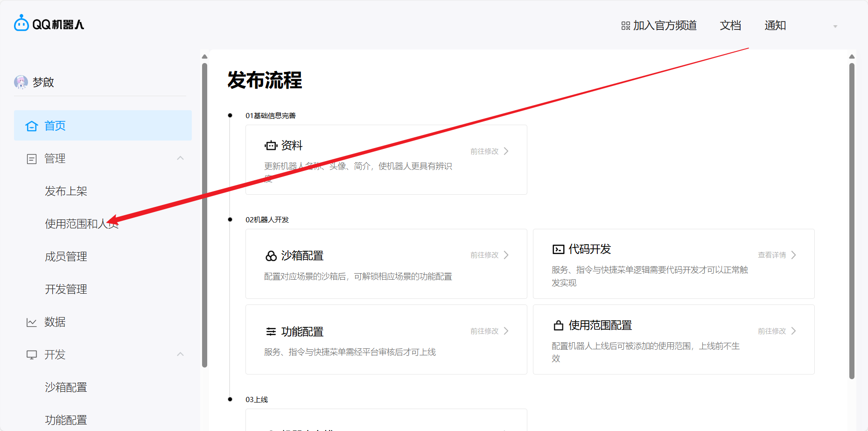Click the main content scrollbar up arrow
Viewport: 868px width, 431px height.
point(852,57)
